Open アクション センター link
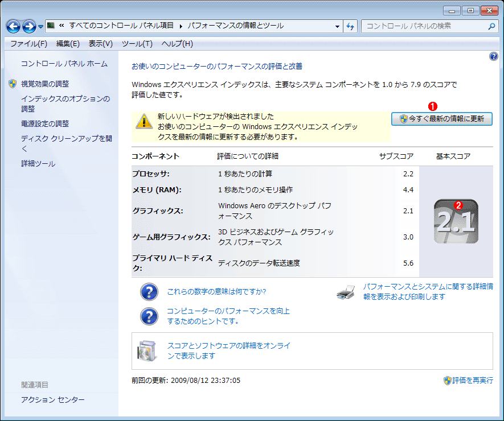 [x=53, y=400]
